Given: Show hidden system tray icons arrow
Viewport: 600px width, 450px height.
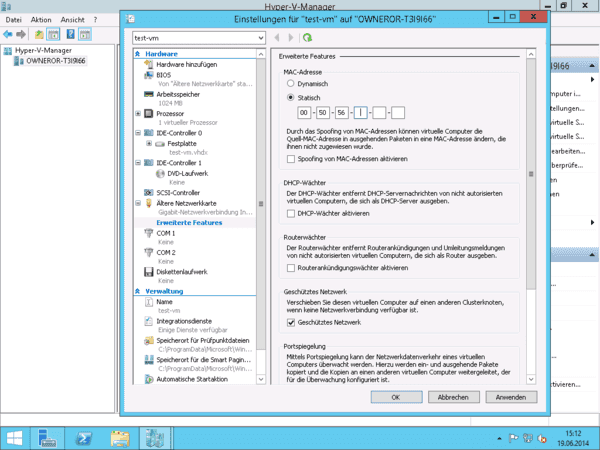Looking at the screenshot, I should point(499,439).
